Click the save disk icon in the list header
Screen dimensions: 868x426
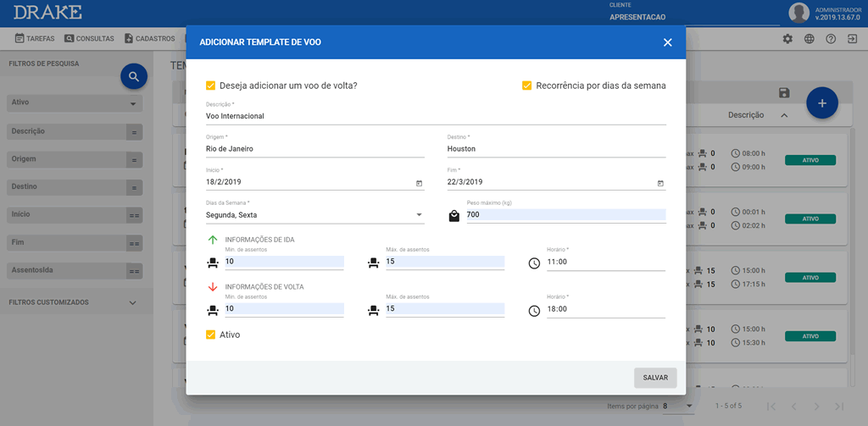click(784, 93)
